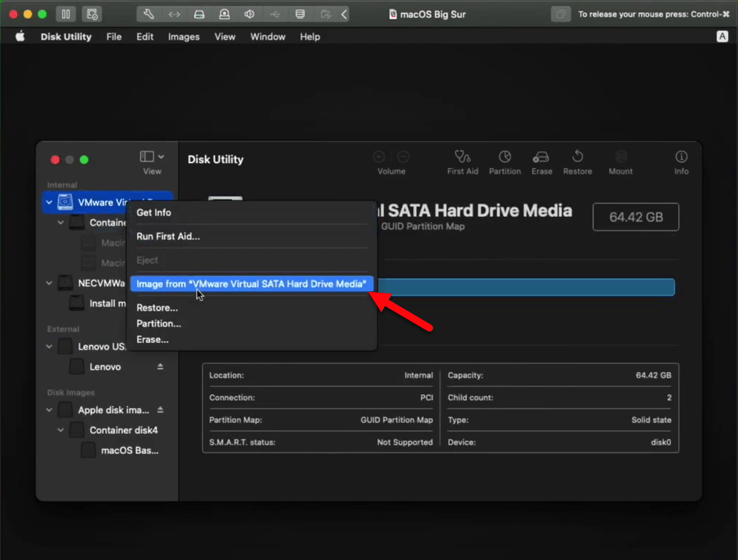Choose Image from VMware Virtual SATA Hard Drive Media

pyautogui.click(x=252, y=284)
